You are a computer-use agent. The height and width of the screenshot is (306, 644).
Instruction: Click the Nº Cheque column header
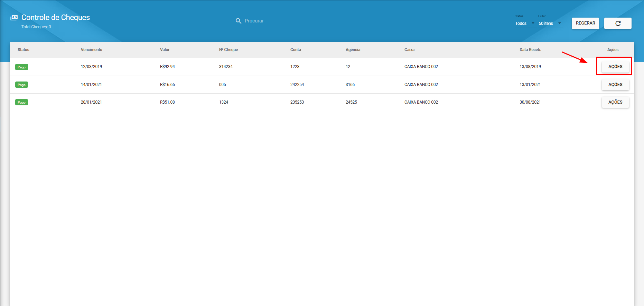[228, 50]
